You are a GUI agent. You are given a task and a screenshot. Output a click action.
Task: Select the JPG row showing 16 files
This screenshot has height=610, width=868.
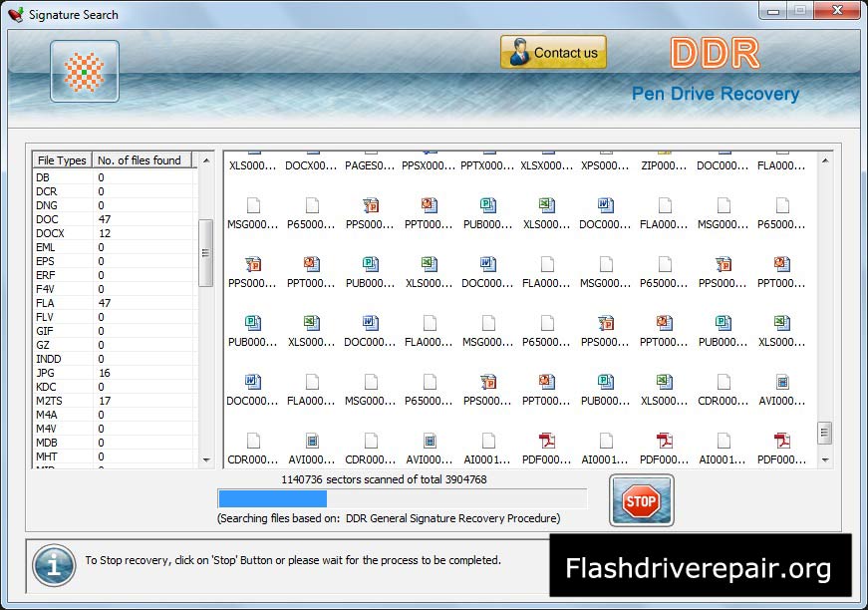pyautogui.click(x=115, y=373)
